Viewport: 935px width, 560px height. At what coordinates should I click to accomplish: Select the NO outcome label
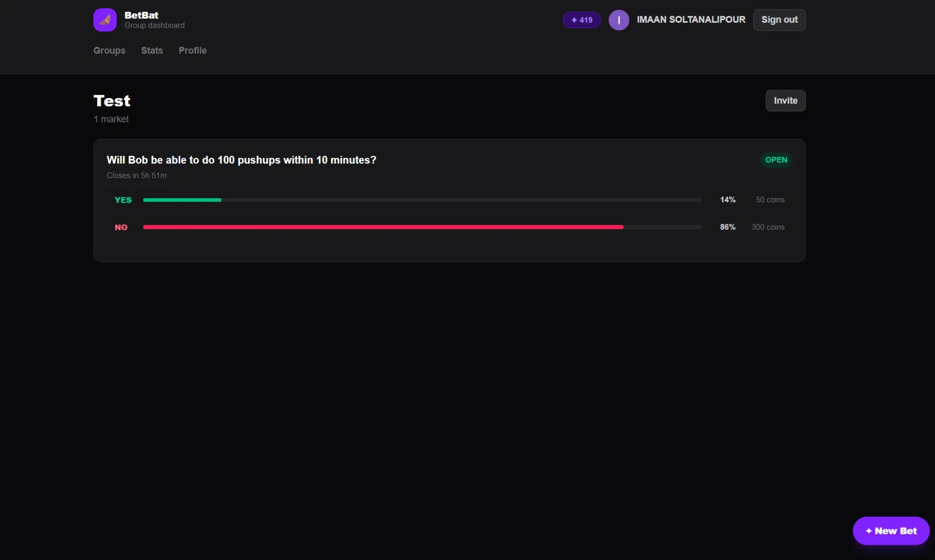tap(121, 227)
